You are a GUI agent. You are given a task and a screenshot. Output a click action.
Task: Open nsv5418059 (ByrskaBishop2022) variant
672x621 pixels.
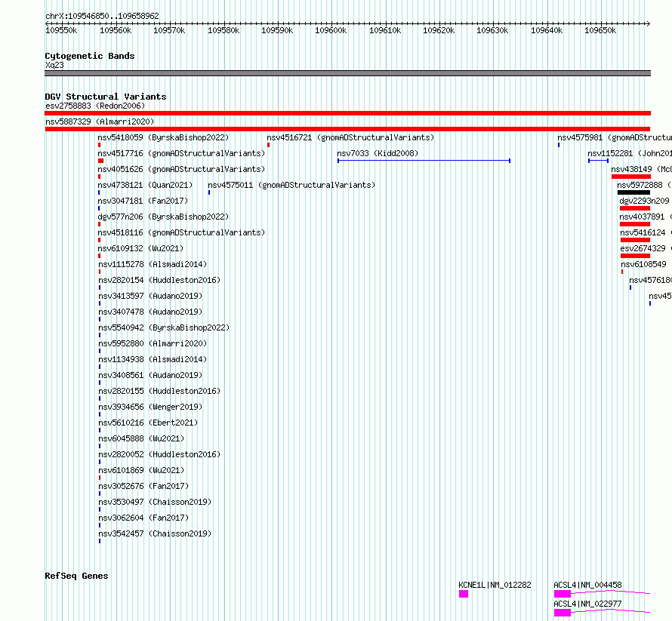pos(163,137)
